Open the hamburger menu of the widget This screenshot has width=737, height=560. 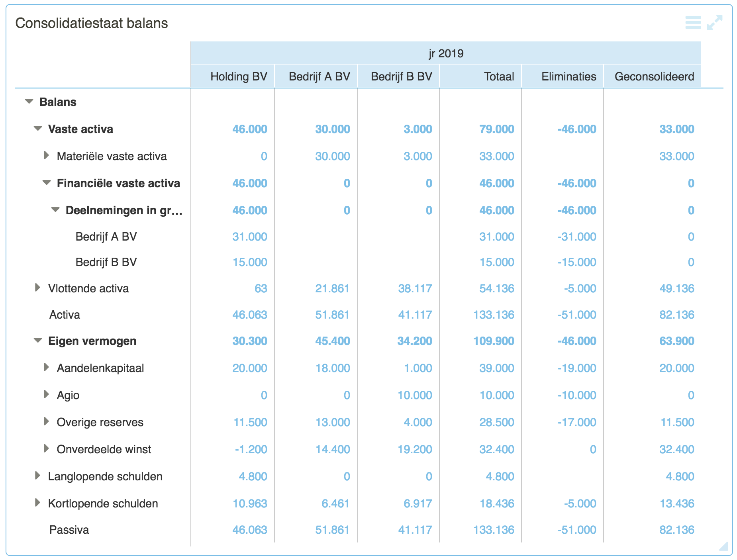(693, 22)
